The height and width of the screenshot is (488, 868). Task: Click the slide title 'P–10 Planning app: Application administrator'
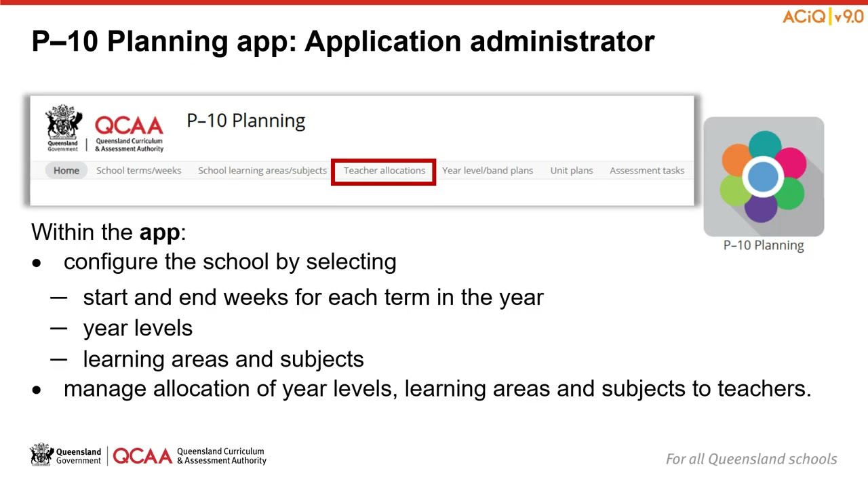(343, 41)
